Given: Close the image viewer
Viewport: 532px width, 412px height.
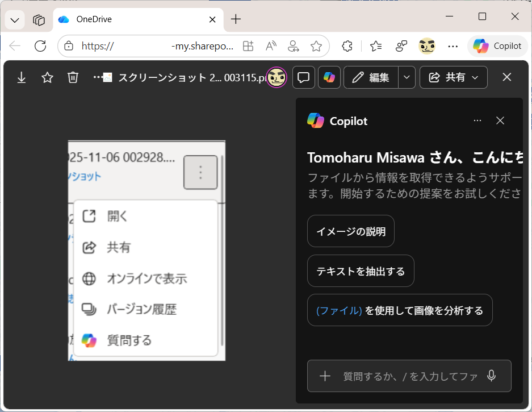Looking at the screenshot, I should [507, 77].
